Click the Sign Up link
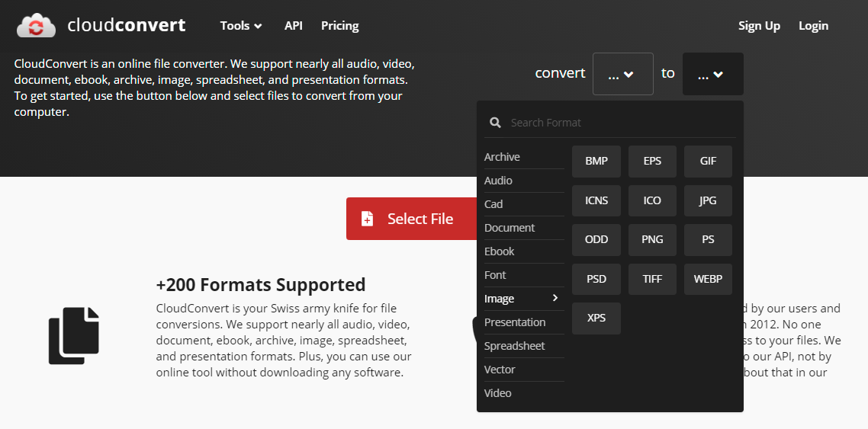The height and width of the screenshot is (429, 868). [759, 26]
